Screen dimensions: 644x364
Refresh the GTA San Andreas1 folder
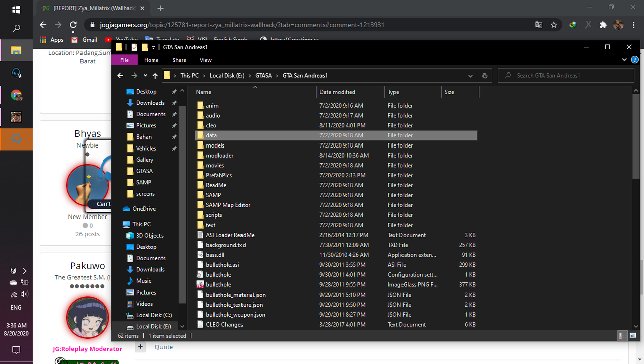(485, 76)
